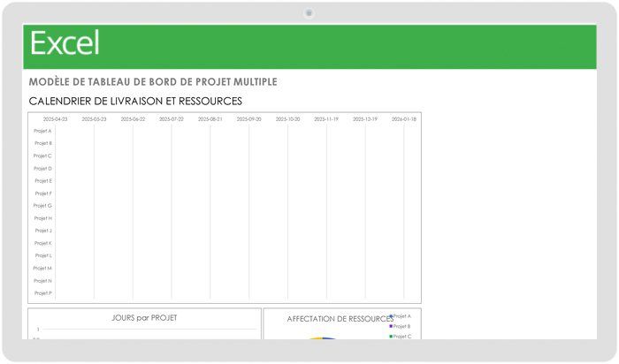Click the 2025-11-19 date axis label
The image size is (619, 364).
[x=326, y=119]
